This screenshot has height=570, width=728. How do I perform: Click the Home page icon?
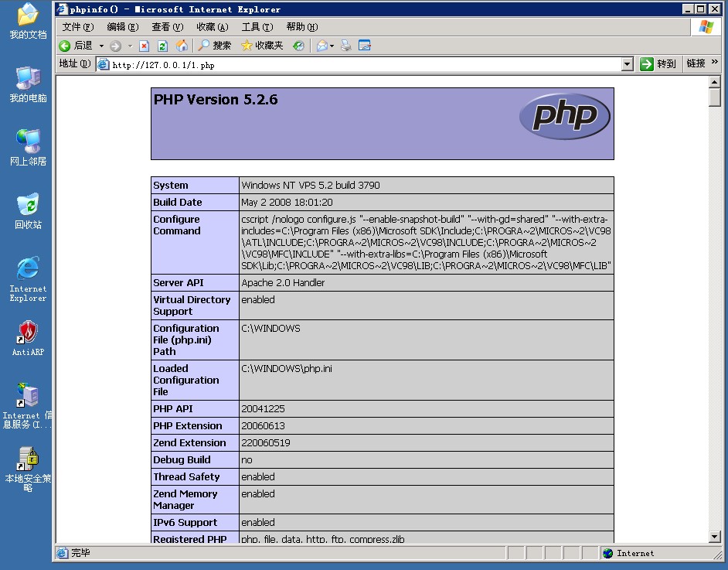pos(182,46)
